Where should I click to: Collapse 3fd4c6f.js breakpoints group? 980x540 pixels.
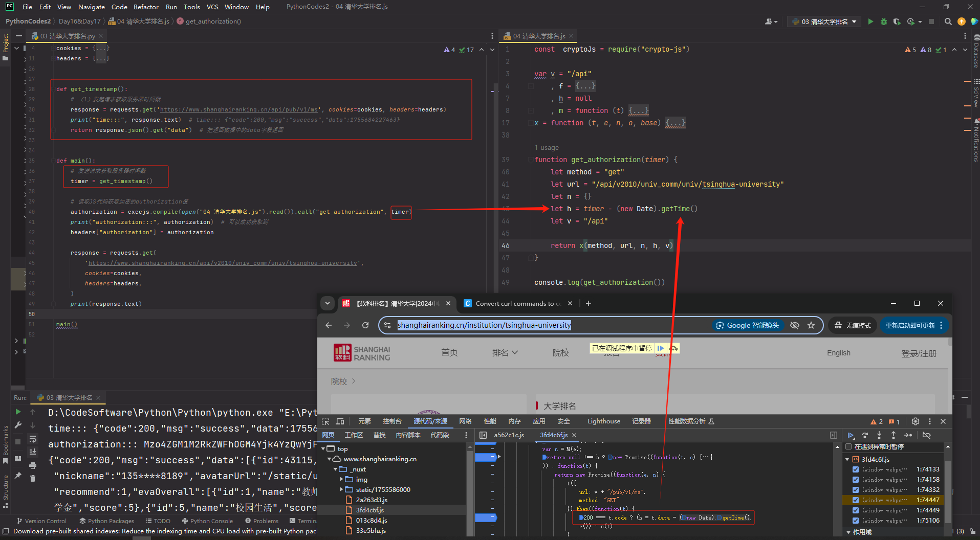tap(847, 459)
